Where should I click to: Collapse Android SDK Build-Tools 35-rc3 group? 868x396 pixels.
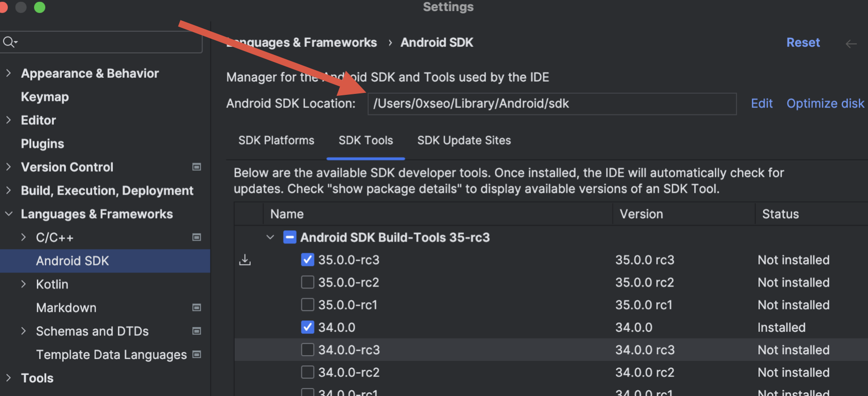point(270,237)
